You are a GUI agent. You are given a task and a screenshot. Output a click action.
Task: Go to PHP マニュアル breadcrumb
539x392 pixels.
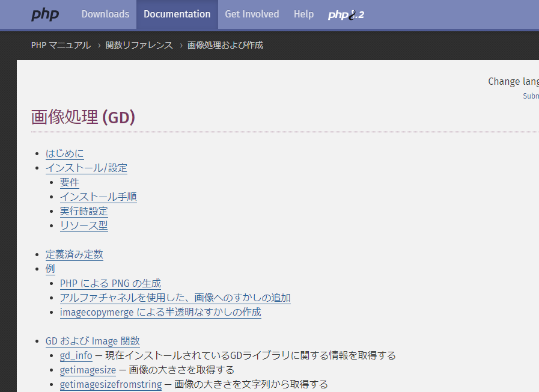coord(61,45)
